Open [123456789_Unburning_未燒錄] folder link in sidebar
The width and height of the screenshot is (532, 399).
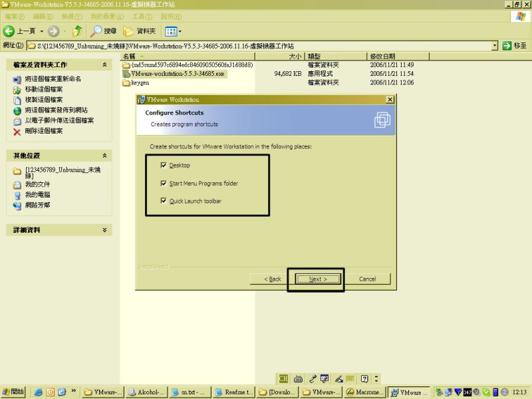click(63, 172)
